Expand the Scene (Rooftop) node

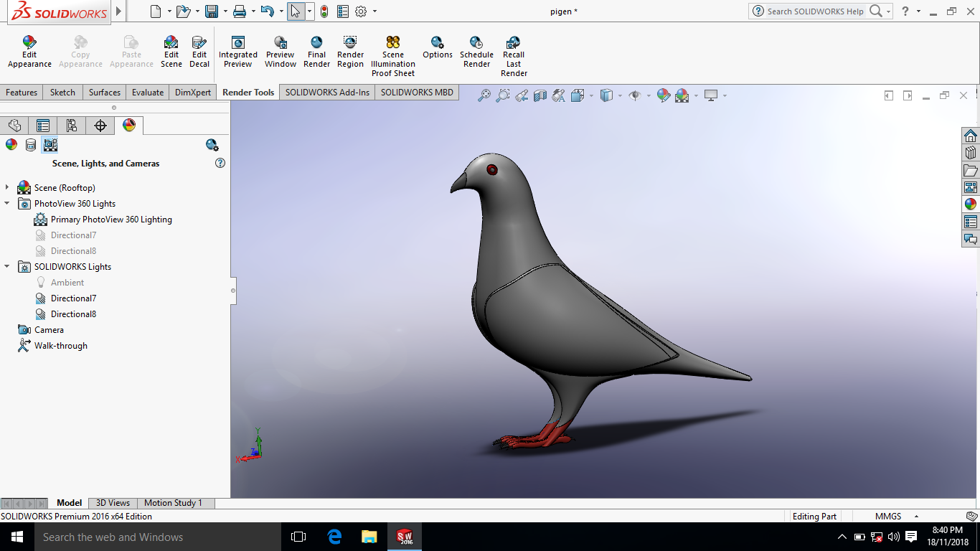(7, 187)
